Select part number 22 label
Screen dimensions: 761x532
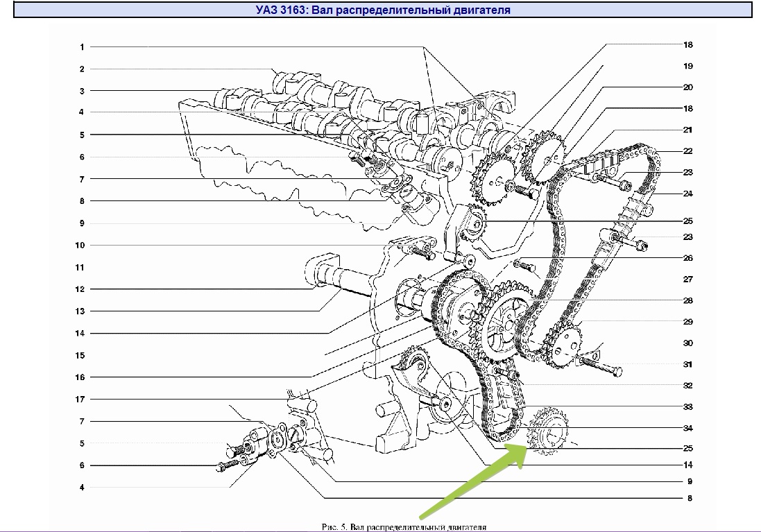(x=687, y=151)
